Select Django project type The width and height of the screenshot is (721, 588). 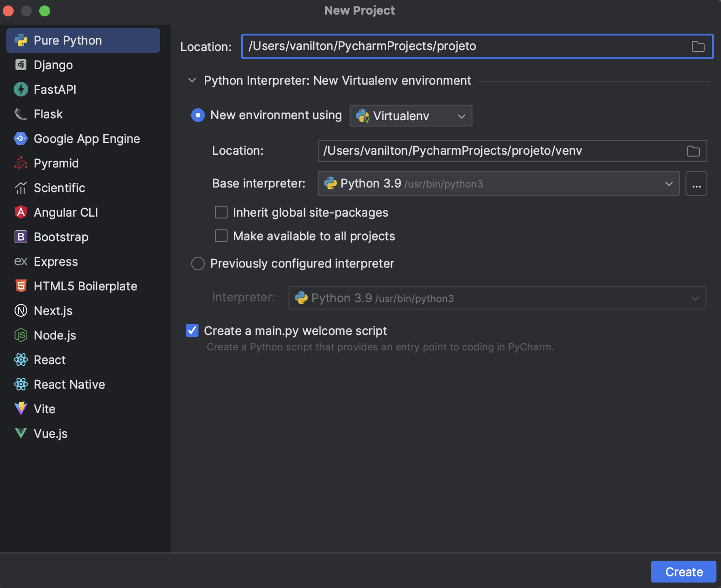(83, 65)
